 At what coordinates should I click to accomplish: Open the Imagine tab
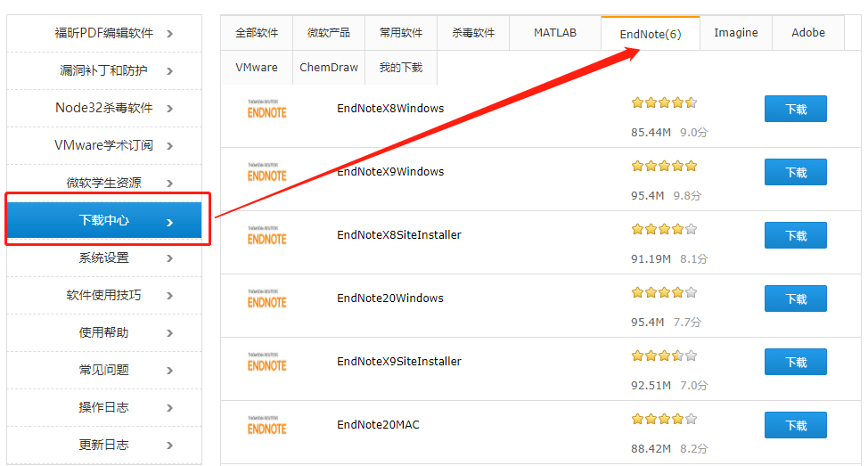(x=736, y=33)
